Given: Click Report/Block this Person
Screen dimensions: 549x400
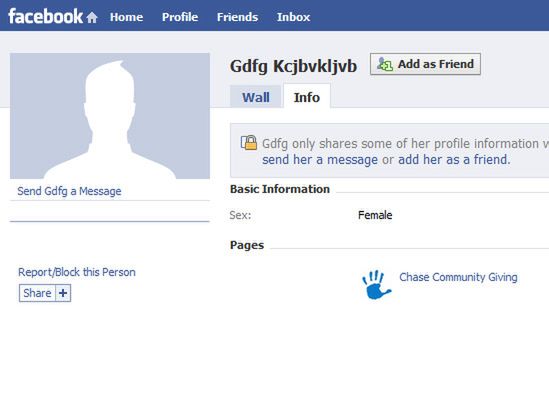Looking at the screenshot, I should pyautogui.click(x=77, y=272).
